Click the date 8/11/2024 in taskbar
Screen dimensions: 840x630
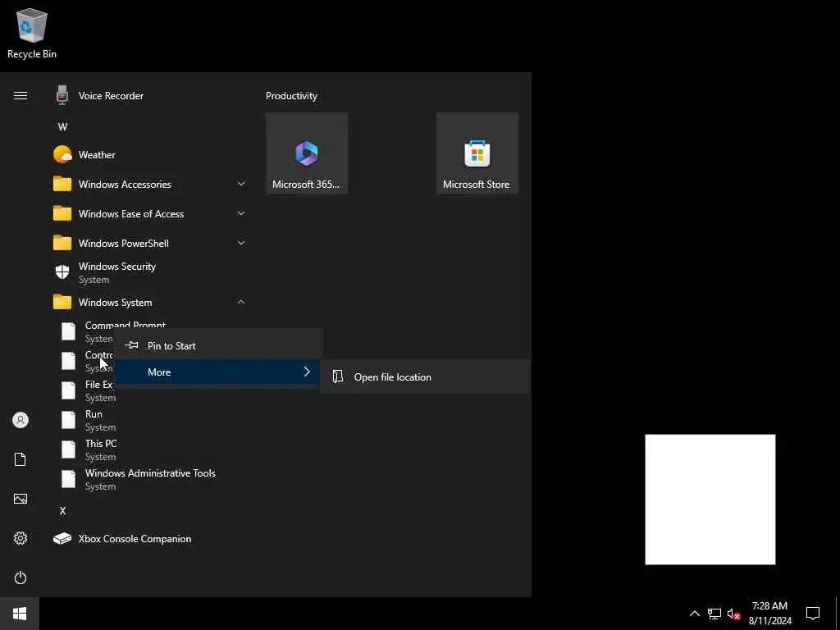(769, 621)
